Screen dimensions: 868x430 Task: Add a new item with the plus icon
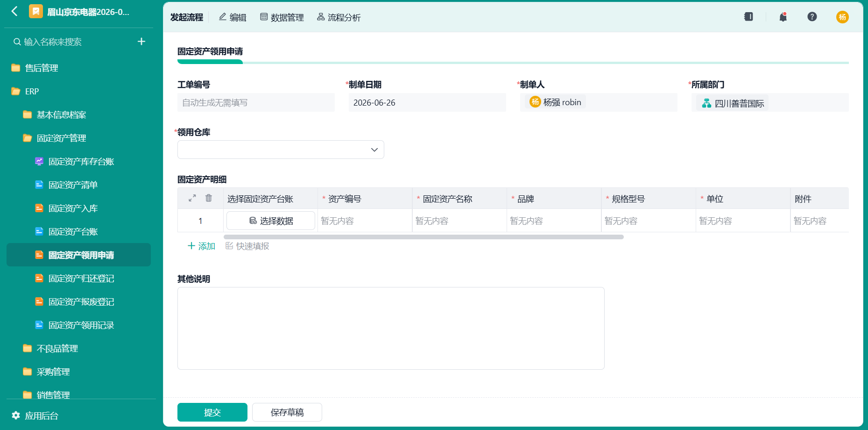141,42
